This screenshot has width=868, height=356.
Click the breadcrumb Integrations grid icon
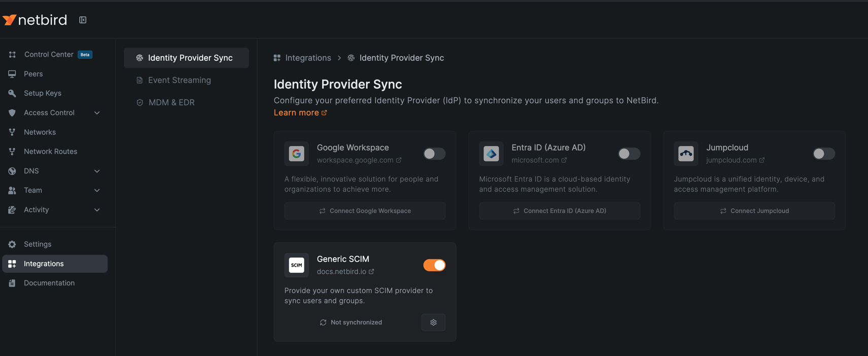click(277, 58)
